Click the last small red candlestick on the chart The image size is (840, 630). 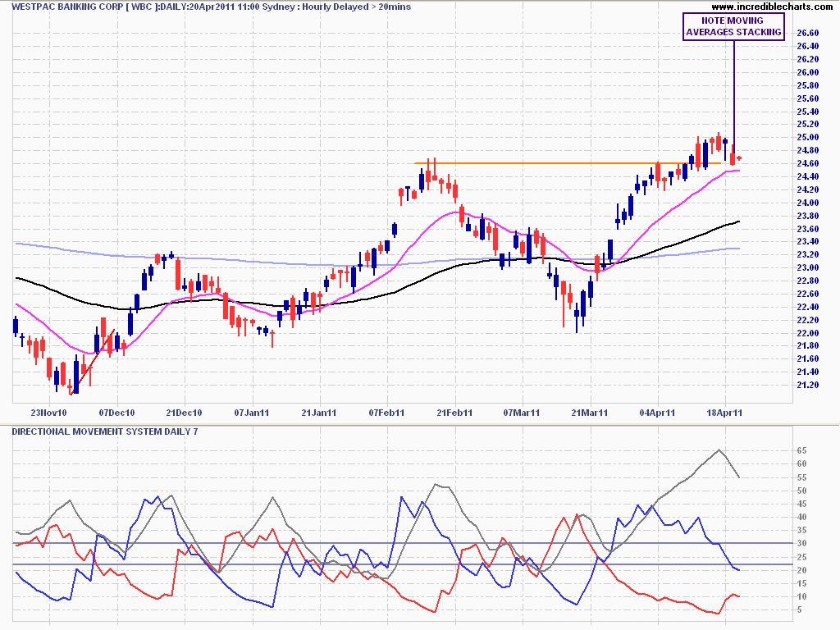pyautogui.click(x=739, y=158)
